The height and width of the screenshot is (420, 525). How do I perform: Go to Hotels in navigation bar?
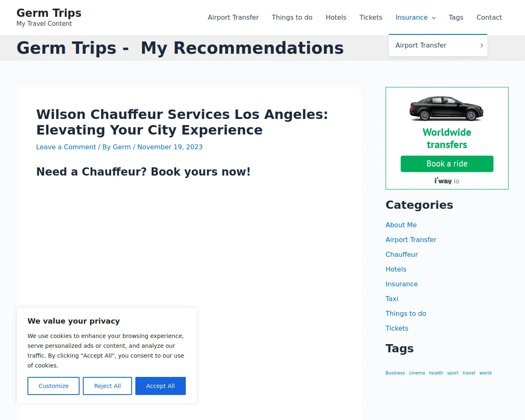coord(336,17)
